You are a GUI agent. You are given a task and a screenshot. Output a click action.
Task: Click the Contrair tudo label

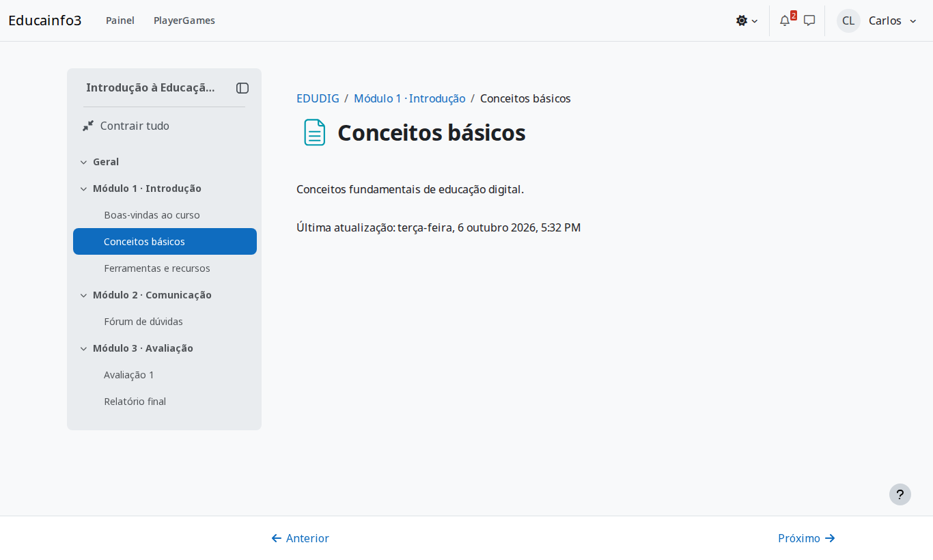(x=135, y=126)
